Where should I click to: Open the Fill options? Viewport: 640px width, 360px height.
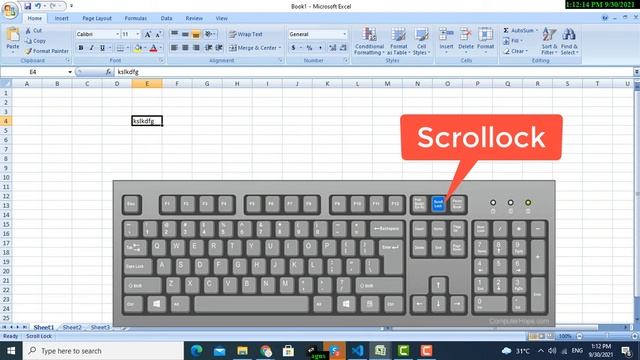pos(513,41)
